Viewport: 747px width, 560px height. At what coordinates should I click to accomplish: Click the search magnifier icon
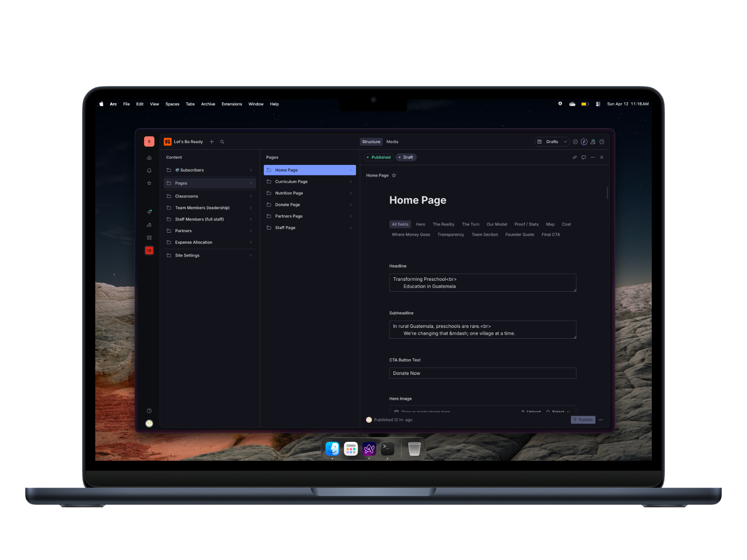point(222,142)
